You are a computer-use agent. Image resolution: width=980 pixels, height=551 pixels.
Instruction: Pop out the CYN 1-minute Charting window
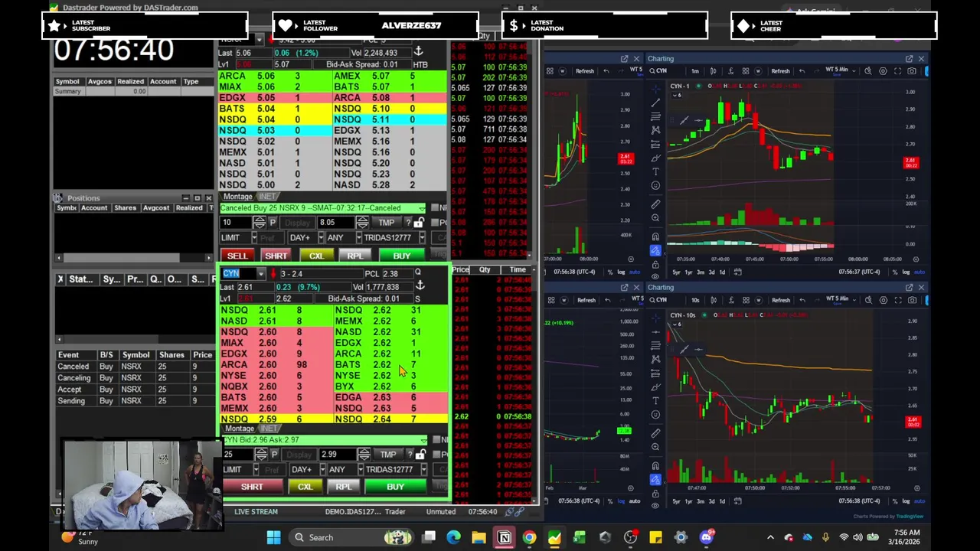pos(909,59)
